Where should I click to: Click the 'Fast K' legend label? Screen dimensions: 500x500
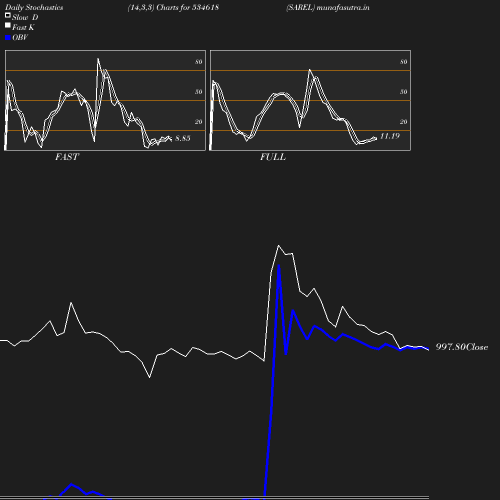(x=23, y=27)
